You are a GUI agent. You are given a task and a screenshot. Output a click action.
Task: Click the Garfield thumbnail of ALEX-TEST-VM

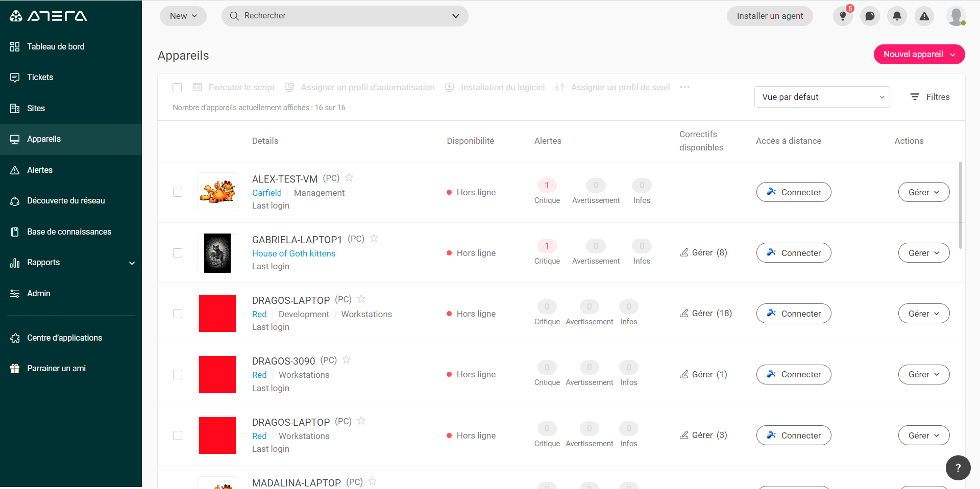[x=217, y=192]
